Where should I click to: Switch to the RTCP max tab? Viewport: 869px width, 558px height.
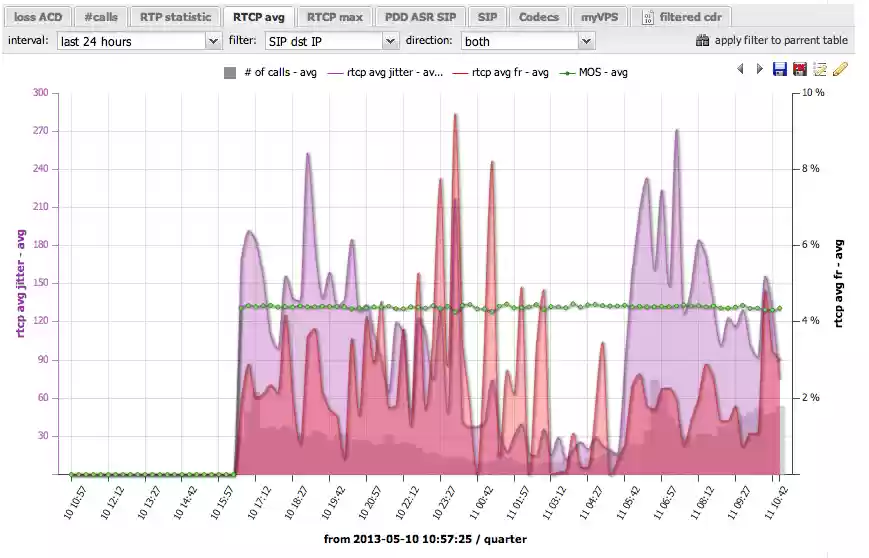334,17
